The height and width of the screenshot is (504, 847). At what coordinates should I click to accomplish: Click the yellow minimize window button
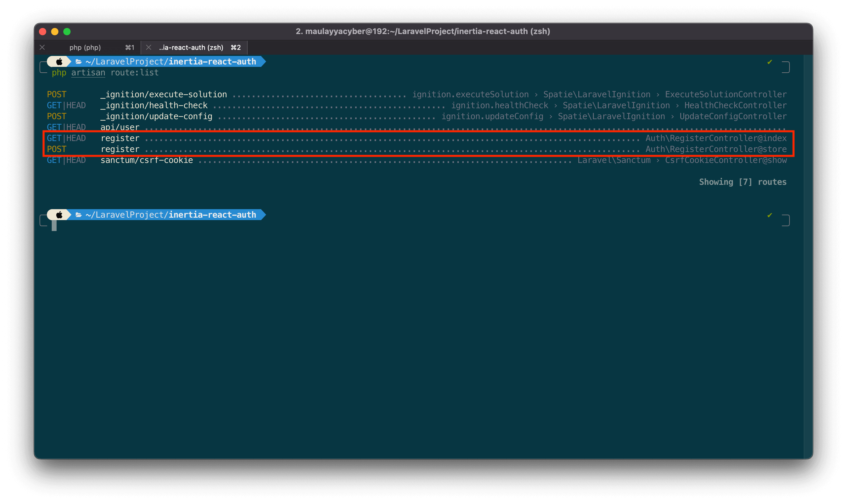pos(55,32)
